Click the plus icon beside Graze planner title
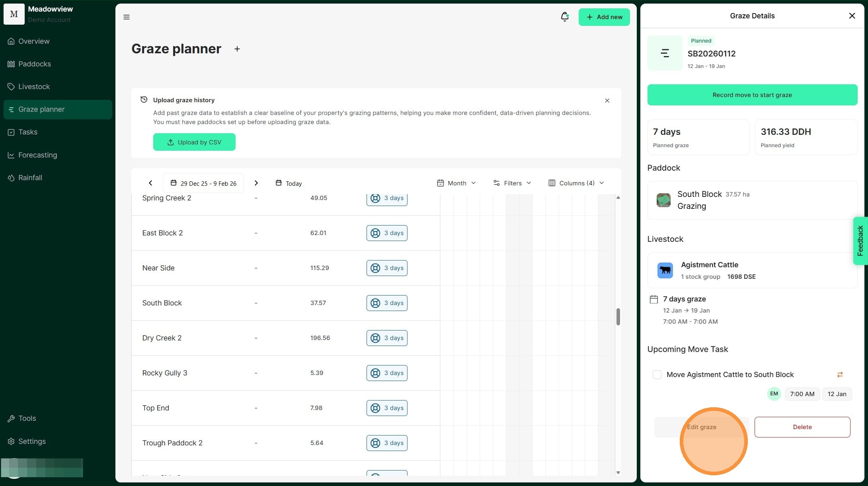 point(237,49)
